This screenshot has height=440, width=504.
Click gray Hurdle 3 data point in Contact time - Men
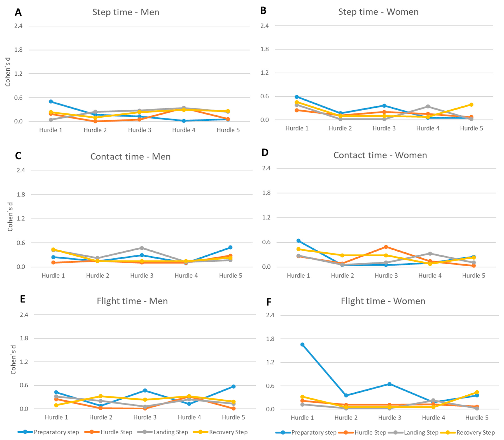pos(142,248)
